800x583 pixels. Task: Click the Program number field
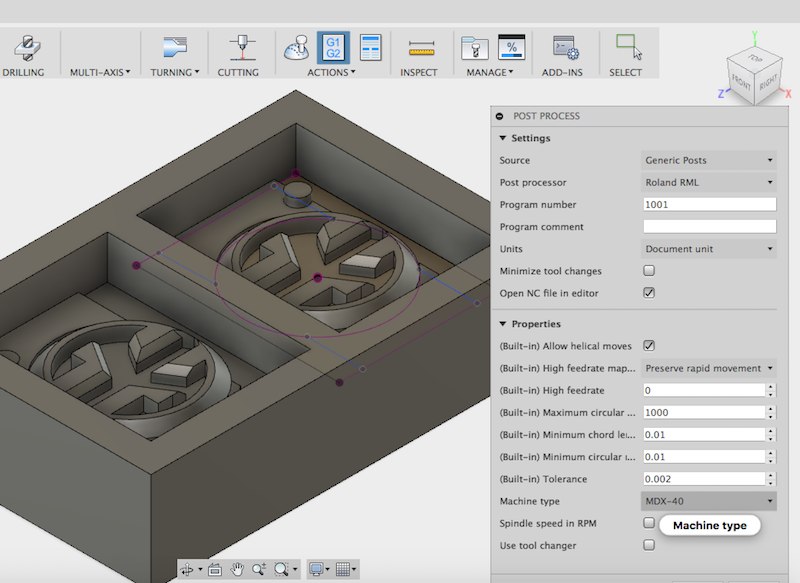710,205
